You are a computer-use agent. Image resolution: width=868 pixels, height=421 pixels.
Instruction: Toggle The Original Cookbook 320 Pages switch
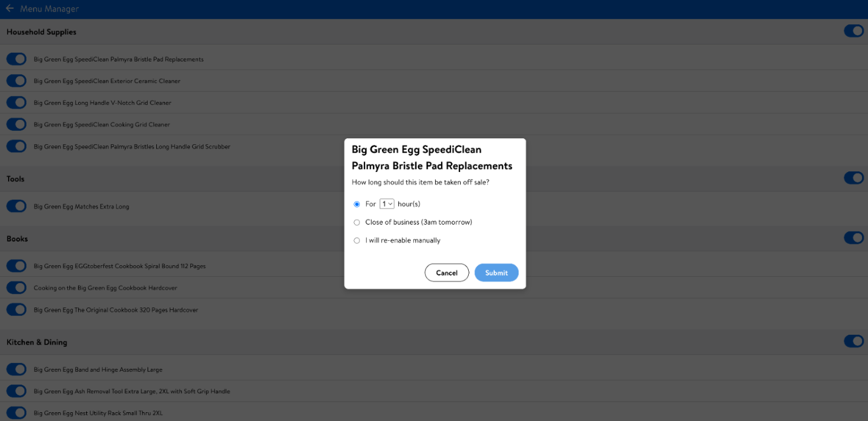[17, 310]
